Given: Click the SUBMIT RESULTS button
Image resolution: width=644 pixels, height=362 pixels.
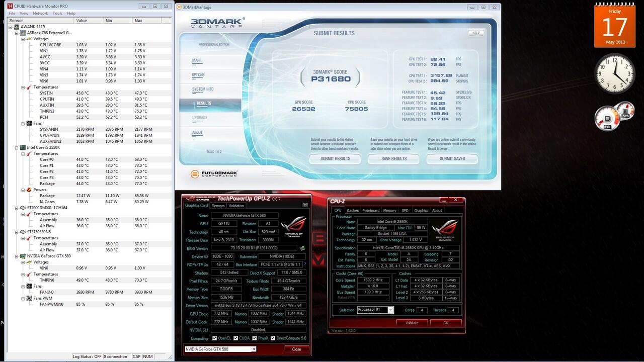Looking at the screenshot, I should (x=335, y=159).
